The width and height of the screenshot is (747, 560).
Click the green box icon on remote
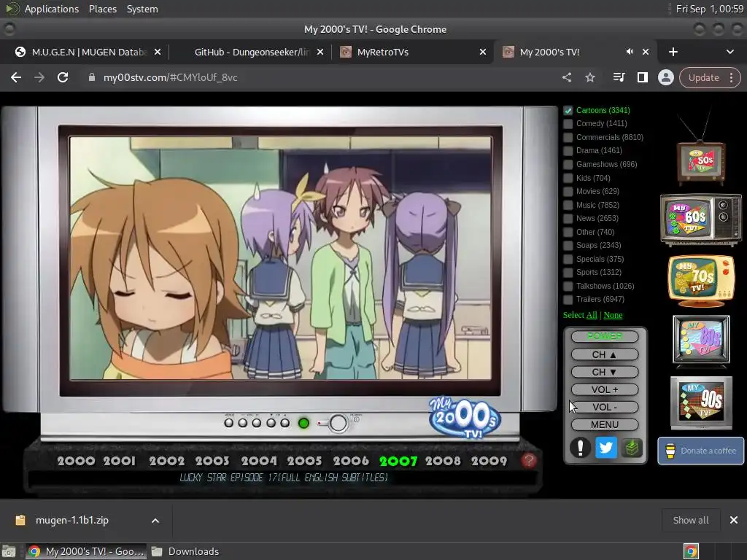pyautogui.click(x=632, y=448)
